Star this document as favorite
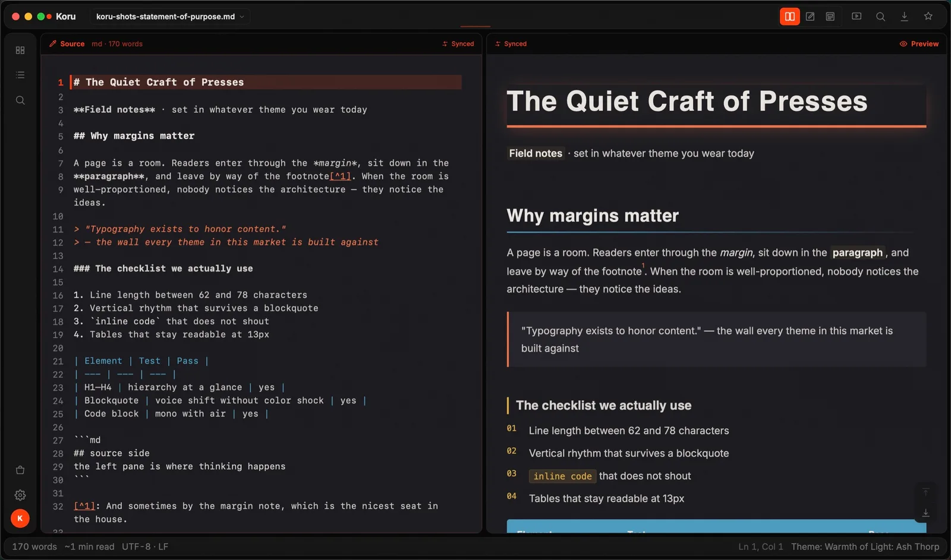Screen dimensions: 951x560 928,17
